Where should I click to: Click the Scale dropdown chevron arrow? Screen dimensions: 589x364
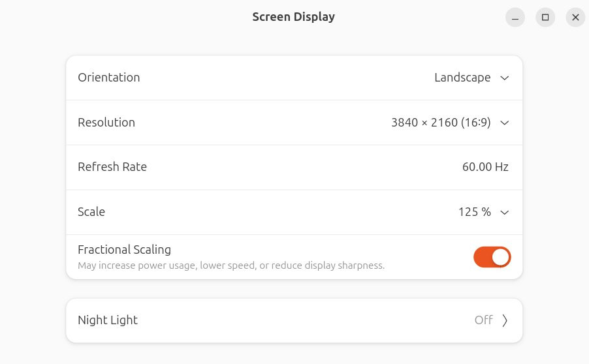tap(504, 212)
